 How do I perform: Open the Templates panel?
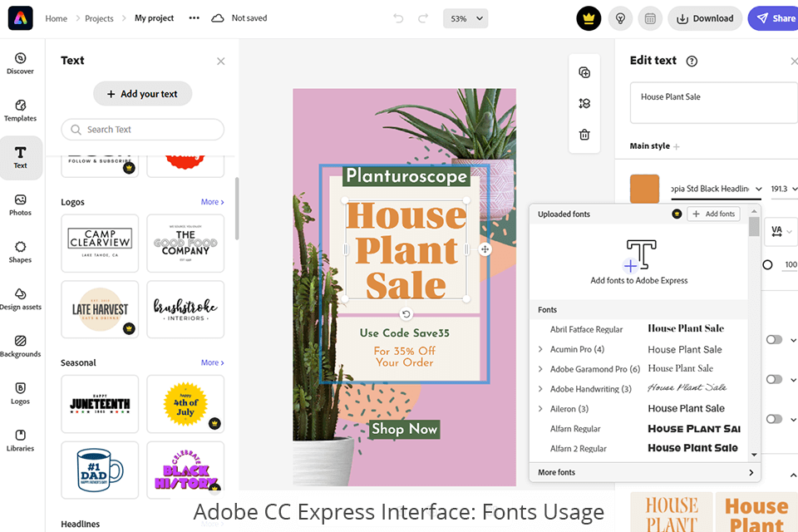pyautogui.click(x=20, y=111)
